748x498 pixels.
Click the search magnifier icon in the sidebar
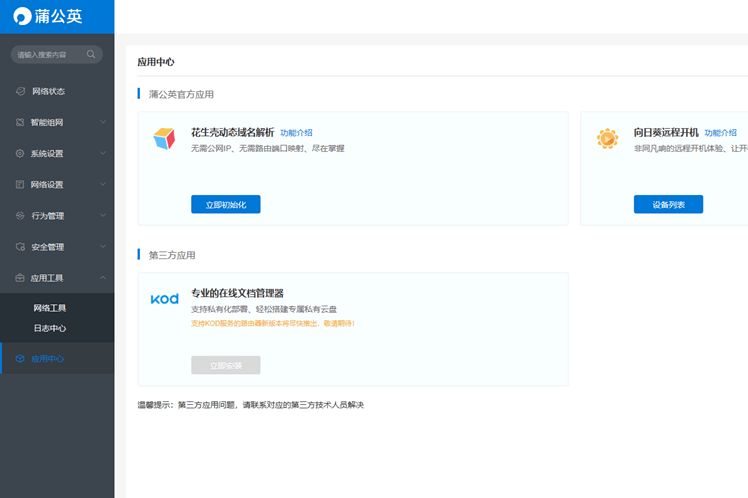coord(92,55)
